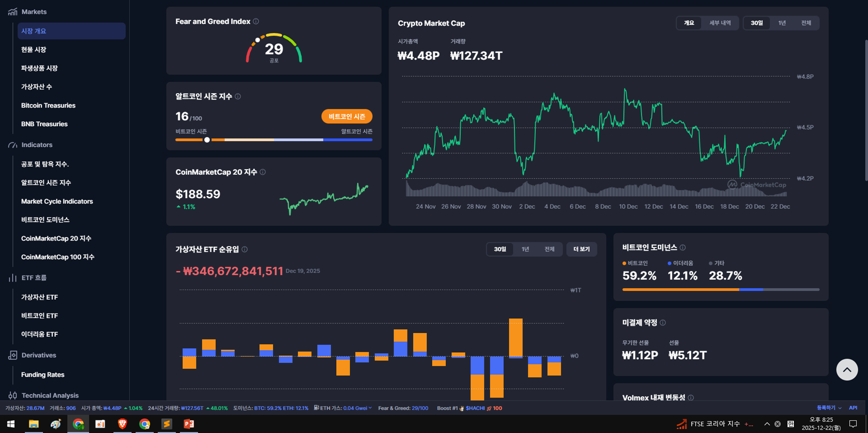Open 공포 및 탐욕 지수 indicator page
The height and width of the screenshot is (433, 868).
pos(45,164)
